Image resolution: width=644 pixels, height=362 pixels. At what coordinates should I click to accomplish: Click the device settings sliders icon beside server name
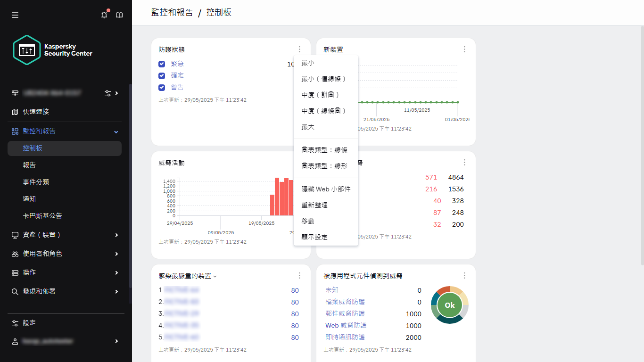pyautogui.click(x=107, y=93)
